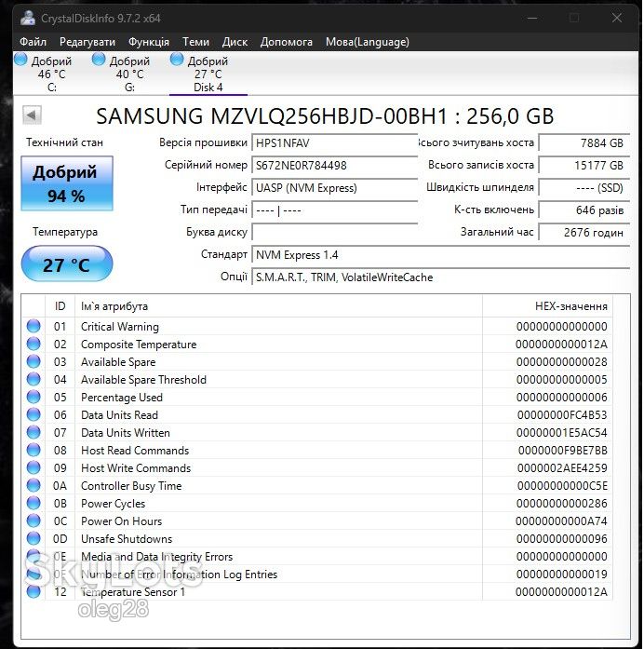Click the serial number field S672NE0R784498
The height and width of the screenshot is (649, 644).
pos(335,166)
